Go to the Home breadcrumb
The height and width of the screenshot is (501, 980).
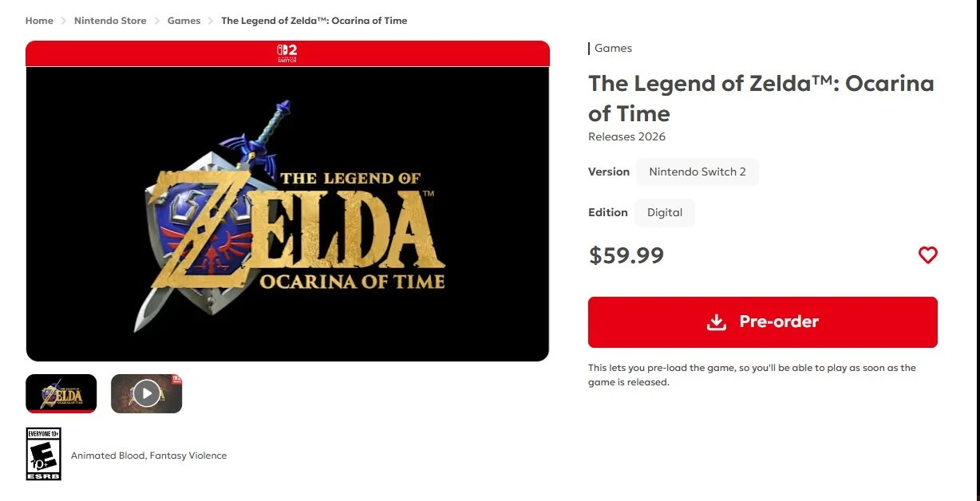(x=39, y=21)
